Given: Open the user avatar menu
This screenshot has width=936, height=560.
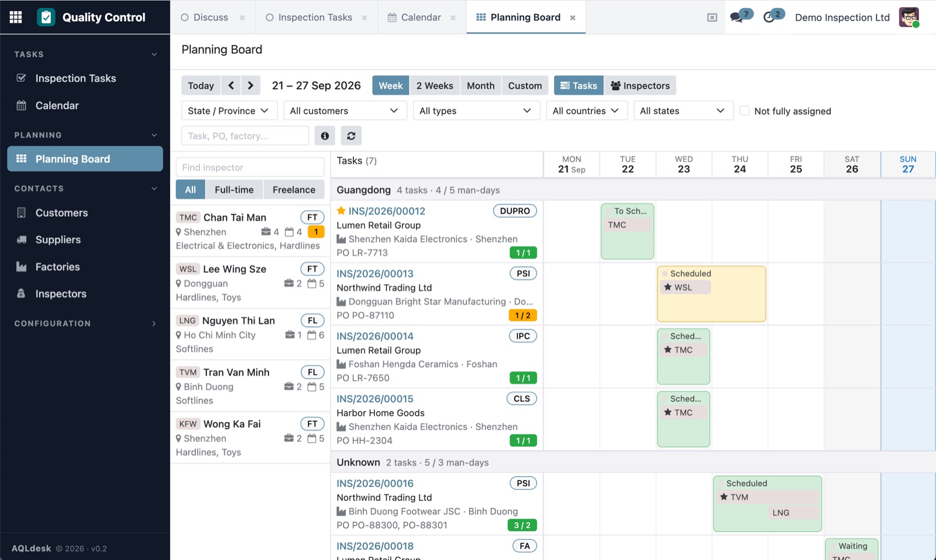Looking at the screenshot, I should click(x=909, y=17).
